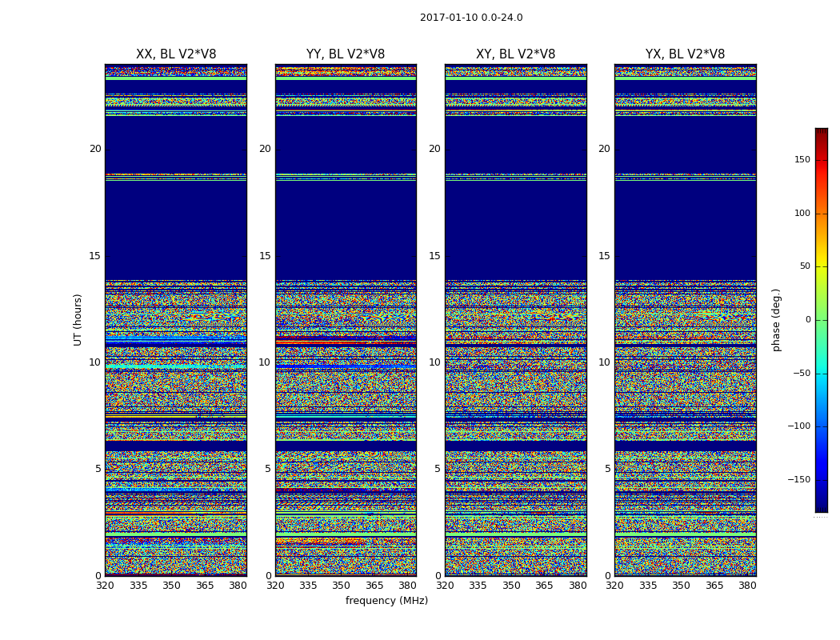Click the "350" x-tick below the XX panel
The height and width of the screenshot is (640, 840).
pyautogui.click(x=171, y=586)
